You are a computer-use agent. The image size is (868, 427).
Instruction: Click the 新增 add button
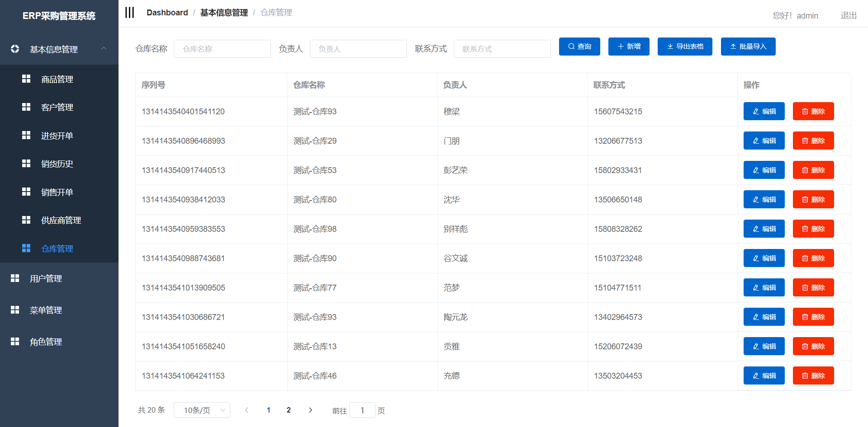coord(629,47)
